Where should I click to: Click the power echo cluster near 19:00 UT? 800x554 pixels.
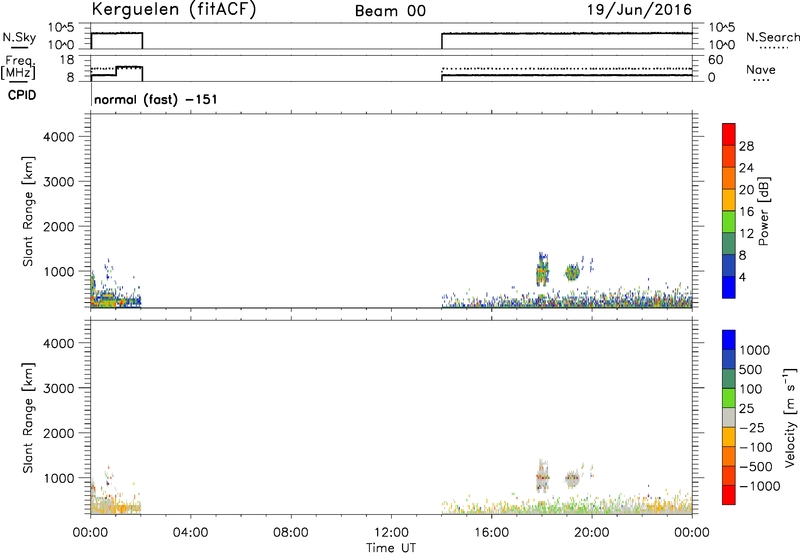pos(572,272)
